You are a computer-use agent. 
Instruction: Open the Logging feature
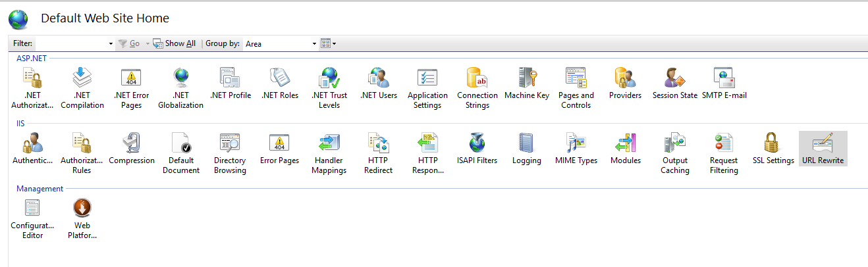coord(526,143)
